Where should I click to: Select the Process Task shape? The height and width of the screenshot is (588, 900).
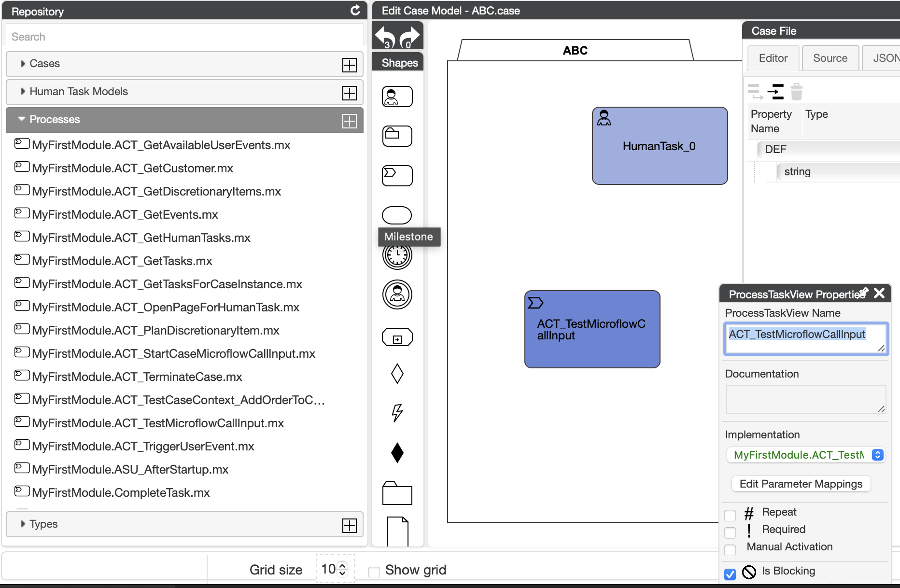click(397, 176)
